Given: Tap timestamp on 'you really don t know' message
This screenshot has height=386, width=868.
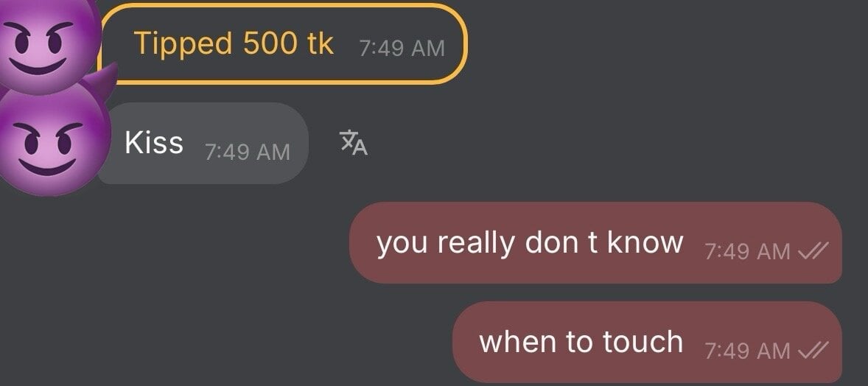Looking at the screenshot, I should [x=747, y=252].
